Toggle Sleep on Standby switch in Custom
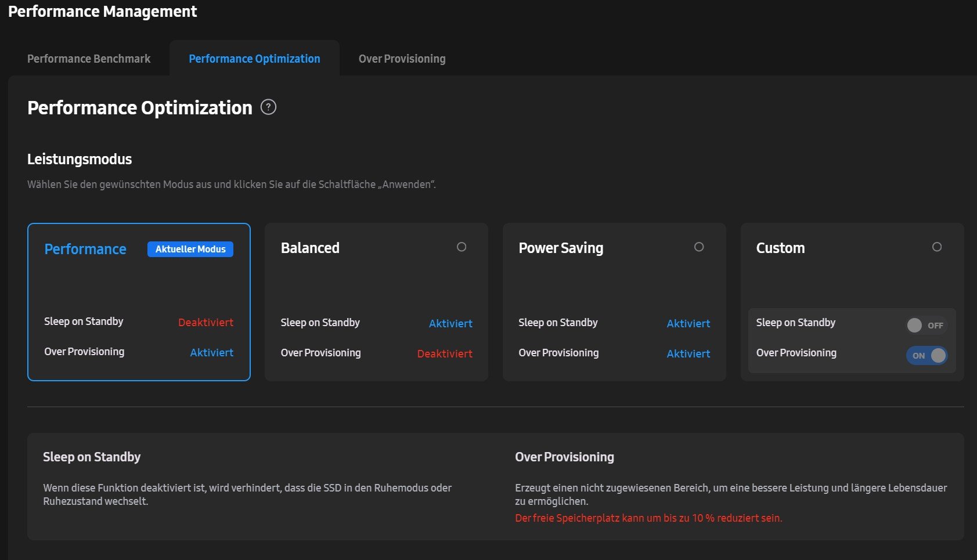977x560 pixels. [926, 326]
